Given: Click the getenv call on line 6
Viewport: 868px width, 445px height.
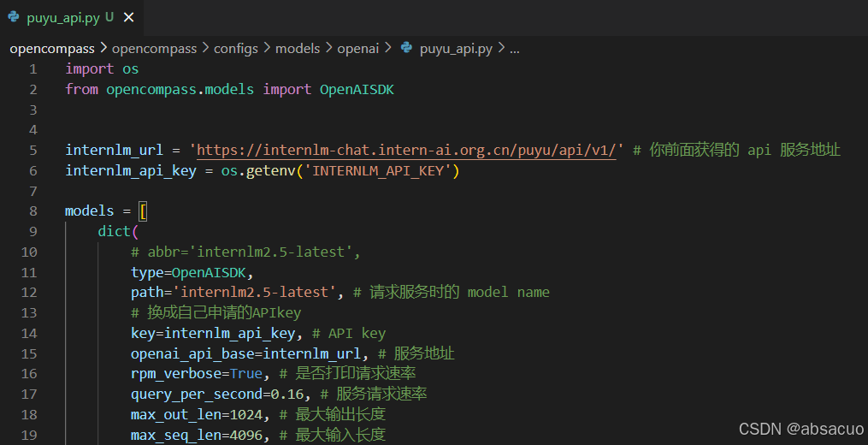Looking at the screenshot, I should (271, 170).
